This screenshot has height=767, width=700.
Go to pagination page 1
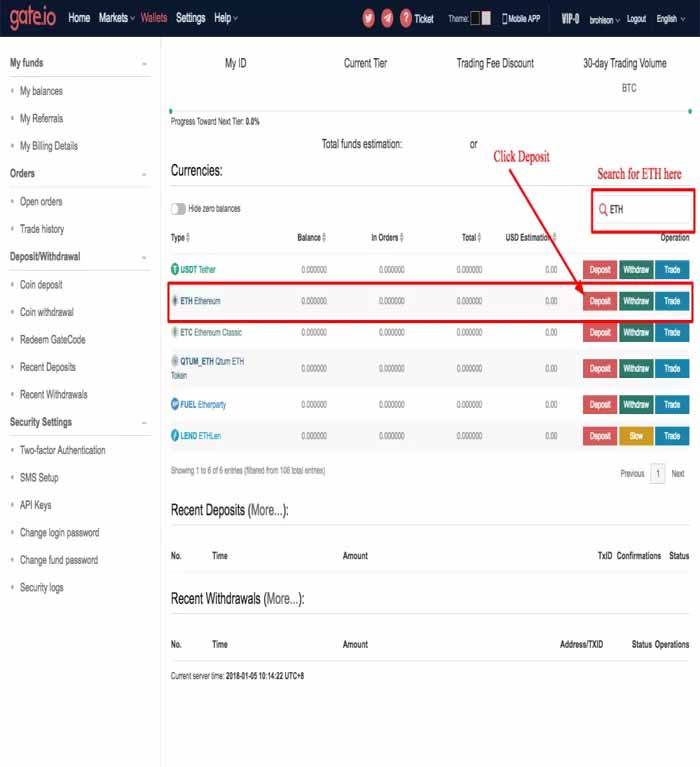658,474
